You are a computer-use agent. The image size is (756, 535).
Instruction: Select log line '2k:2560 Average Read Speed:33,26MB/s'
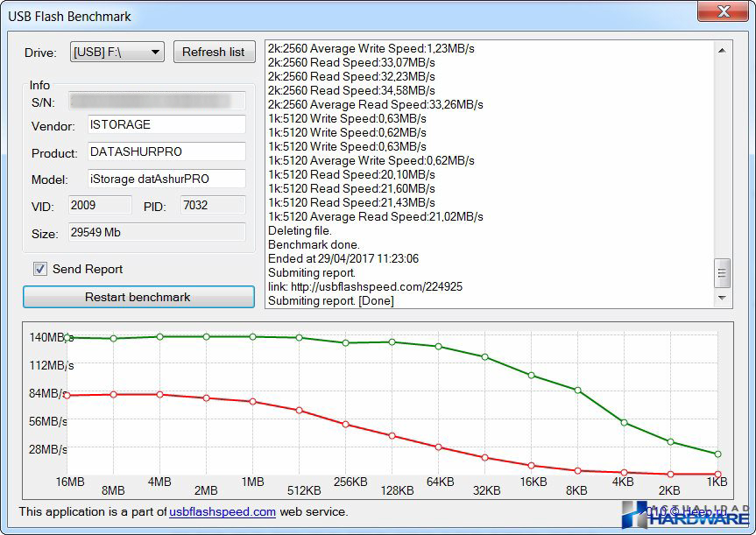(376, 104)
